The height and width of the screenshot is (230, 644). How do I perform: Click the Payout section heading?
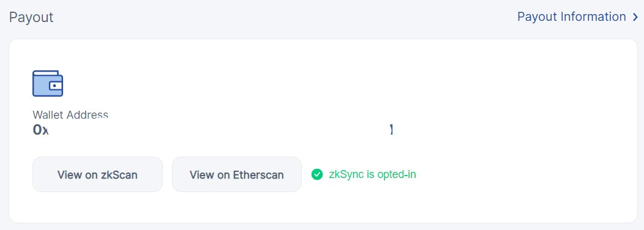31,17
